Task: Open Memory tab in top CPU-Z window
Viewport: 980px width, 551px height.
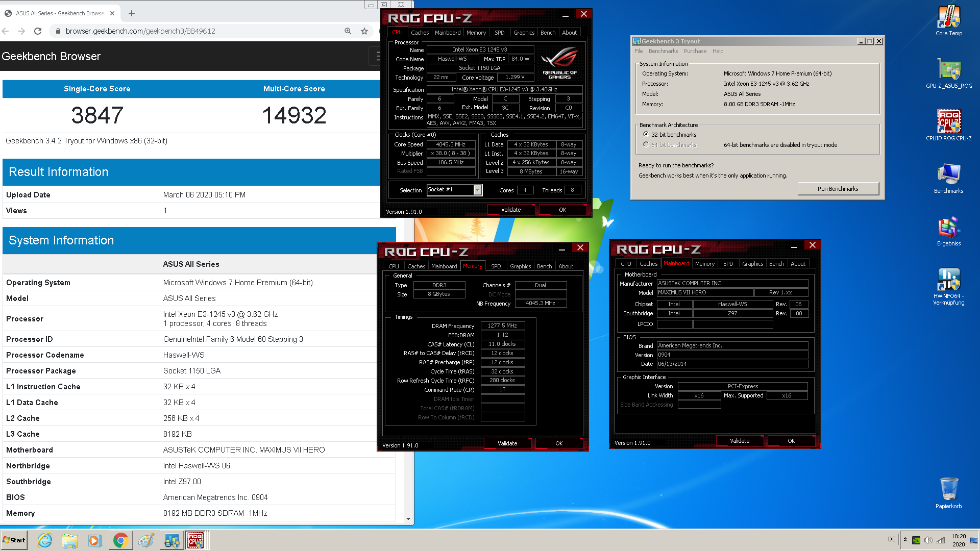Action: (476, 33)
